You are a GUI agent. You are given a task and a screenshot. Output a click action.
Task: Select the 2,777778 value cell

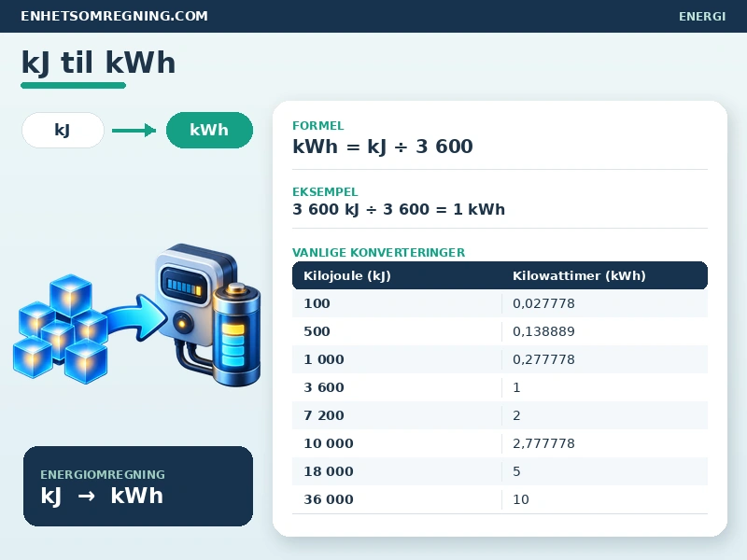(605, 443)
